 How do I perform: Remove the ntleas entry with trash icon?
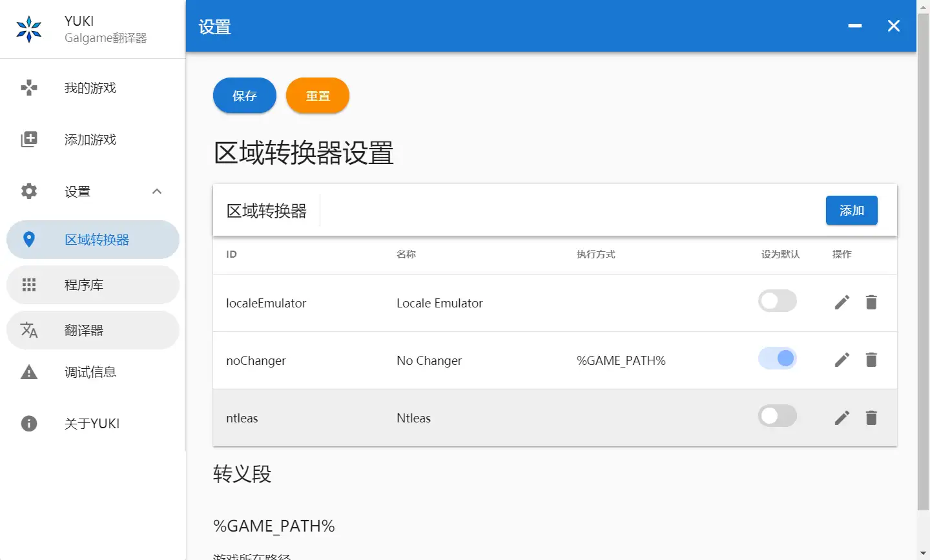[871, 418]
